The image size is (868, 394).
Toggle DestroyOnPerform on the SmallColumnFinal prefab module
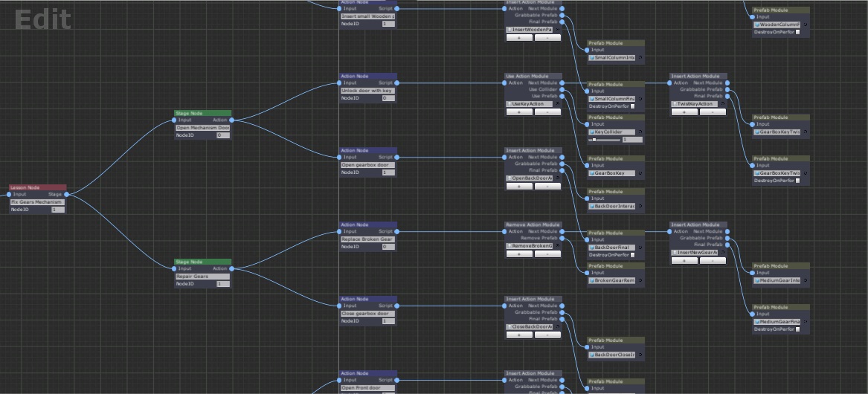(632, 106)
